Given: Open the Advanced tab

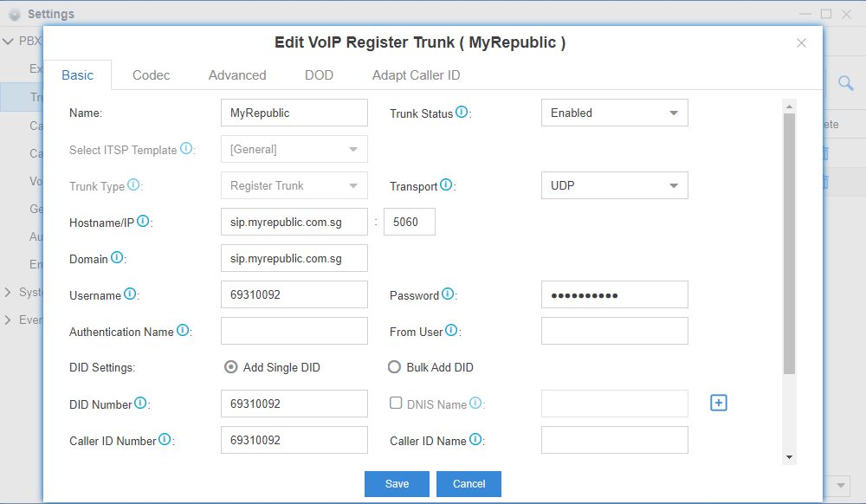Looking at the screenshot, I should pyautogui.click(x=237, y=75).
